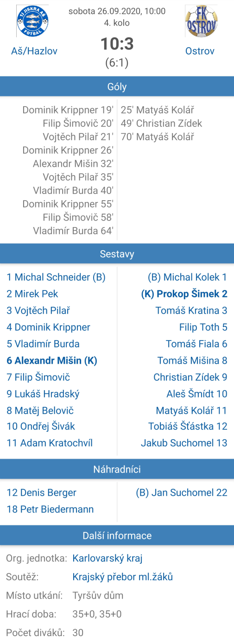
Task: Select the Góly section header
Action: pos(117,87)
